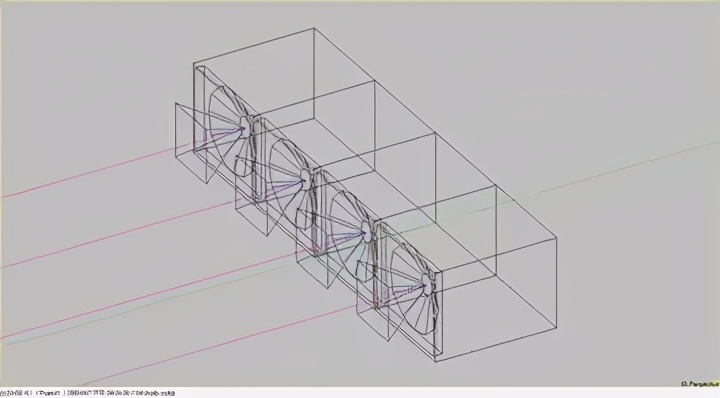Click the Perspective viewport label

click(x=700, y=383)
